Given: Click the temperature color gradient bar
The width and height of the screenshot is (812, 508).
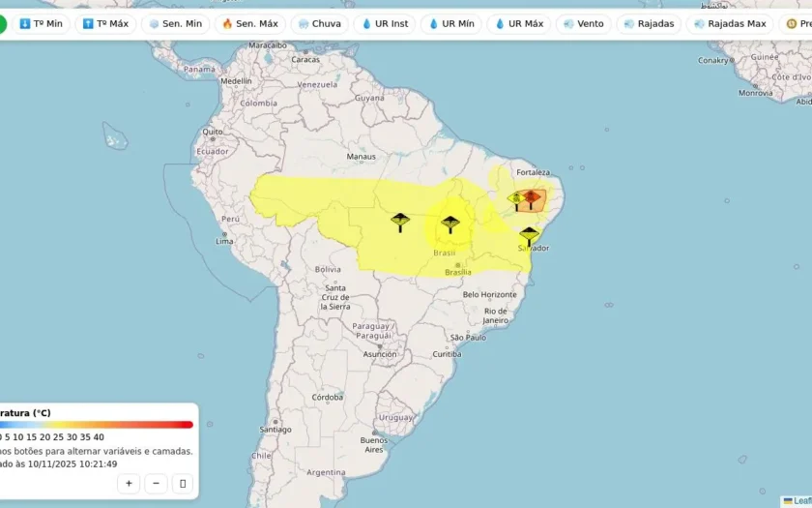Looking at the screenshot, I should pyautogui.click(x=97, y=425).
